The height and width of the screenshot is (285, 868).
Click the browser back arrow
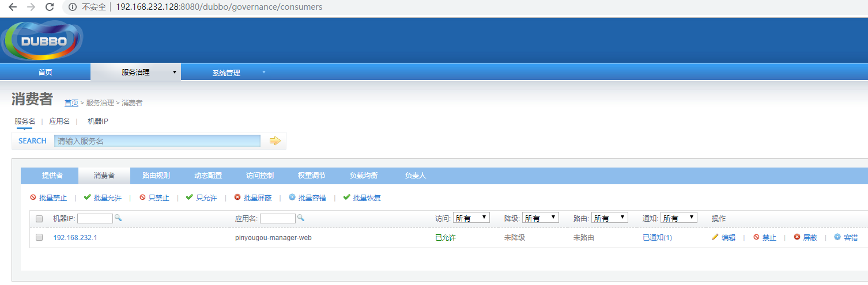(12, 7)
